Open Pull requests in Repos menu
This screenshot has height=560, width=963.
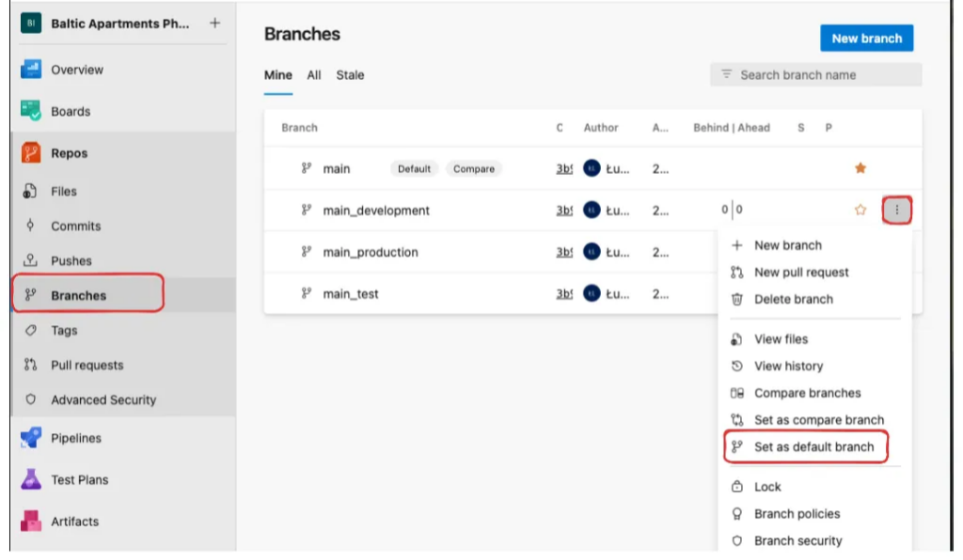87,366
